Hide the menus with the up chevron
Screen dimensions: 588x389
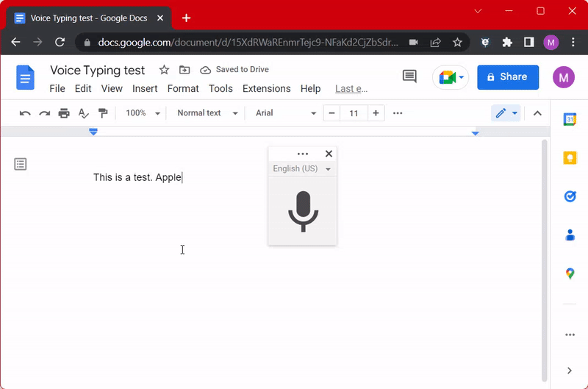[537, 113]
